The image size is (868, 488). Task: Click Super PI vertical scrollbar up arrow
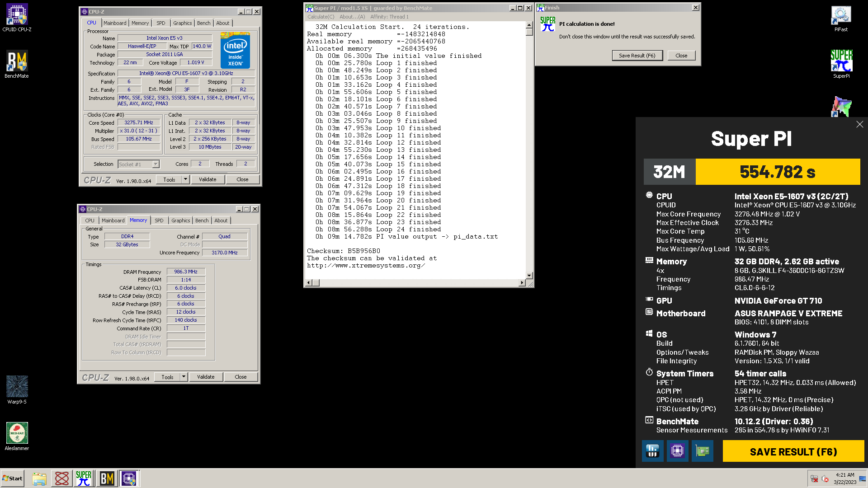pos(529,25)
